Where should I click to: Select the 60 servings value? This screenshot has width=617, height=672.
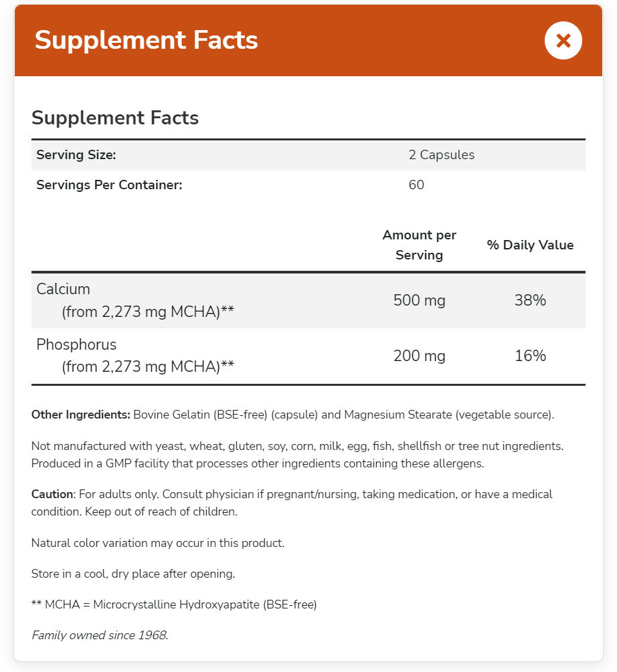pyautogui.click(x=416, y=185)
